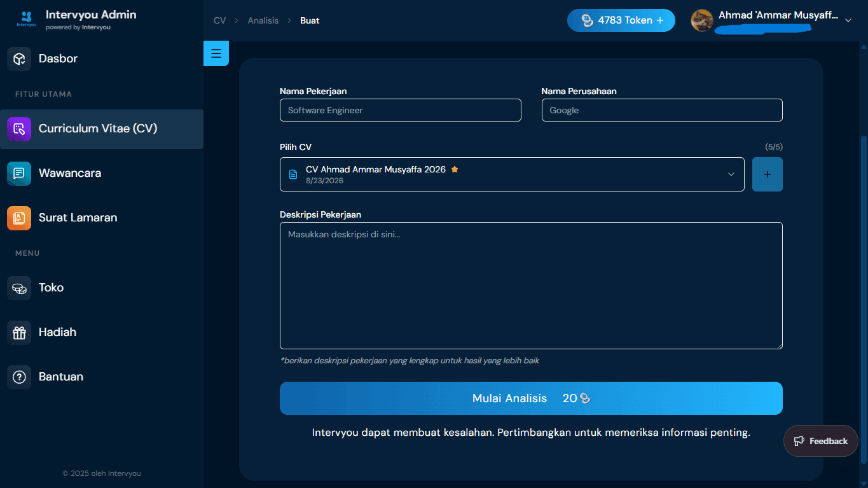Click the plus button to add a CV

click(768, 174)
